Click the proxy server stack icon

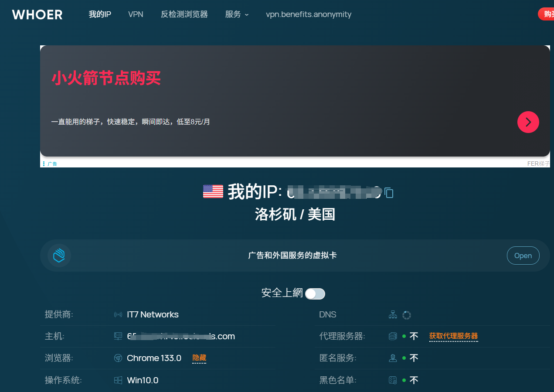tap(393, 337)
